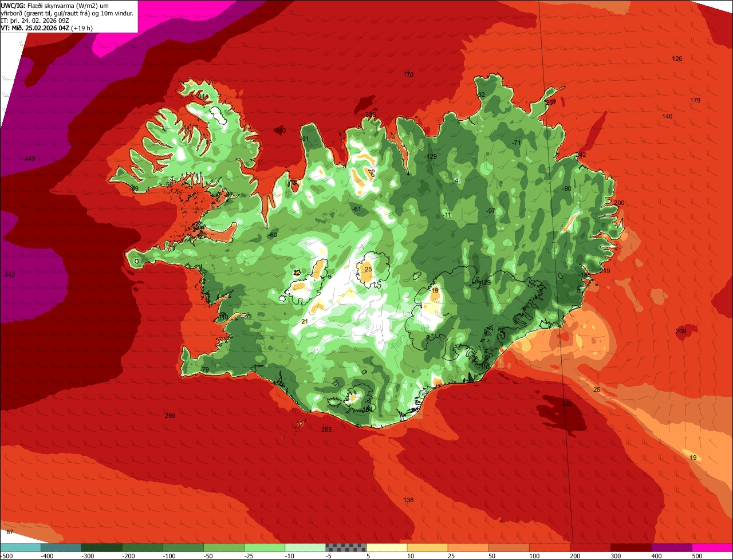
Task: Click the '207' value near the northeast coast
Action: [551, 102]
